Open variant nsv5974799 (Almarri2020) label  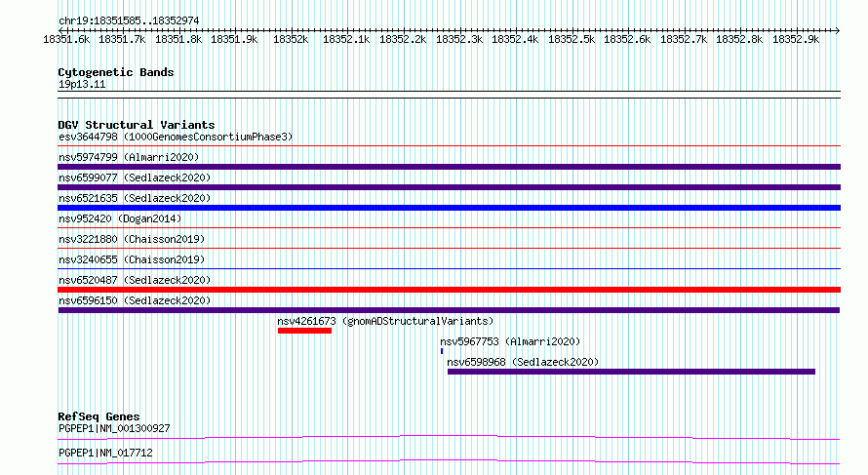[x=129, y=157]
